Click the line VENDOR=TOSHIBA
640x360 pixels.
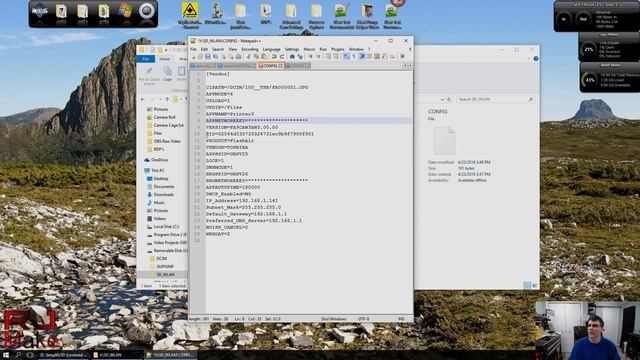(x=227, y=147)
